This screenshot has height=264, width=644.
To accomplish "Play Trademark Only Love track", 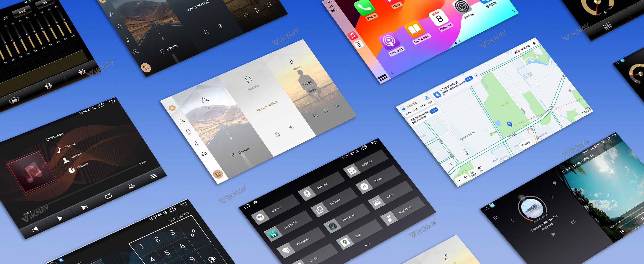I will 553,235.
